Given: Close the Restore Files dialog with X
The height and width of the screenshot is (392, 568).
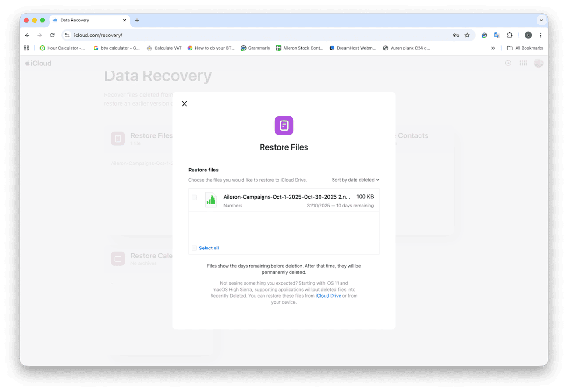Looking at the screenshot, I should click(185, 104).
